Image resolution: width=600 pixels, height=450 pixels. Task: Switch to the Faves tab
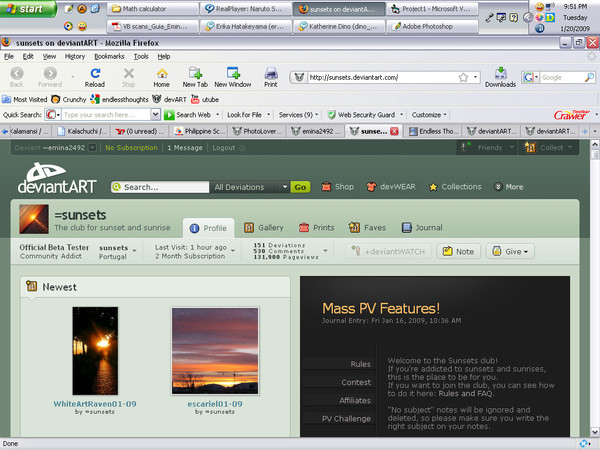tap(367, 228)
